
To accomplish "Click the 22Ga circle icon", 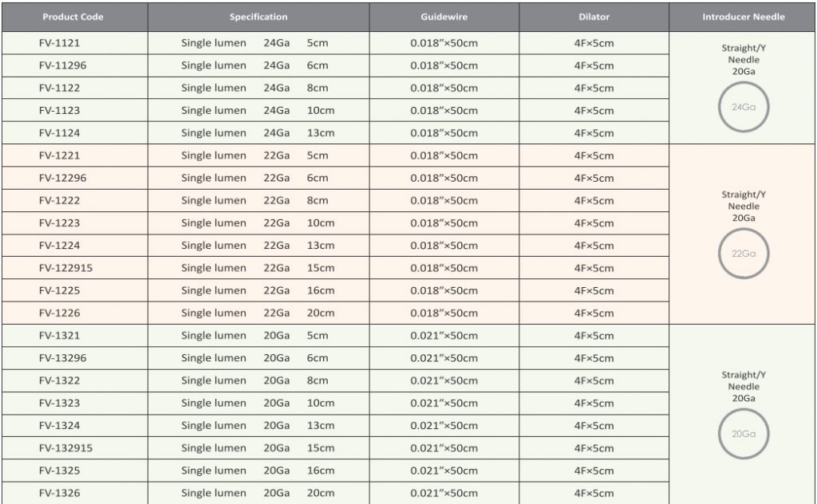I will point(744,254).
